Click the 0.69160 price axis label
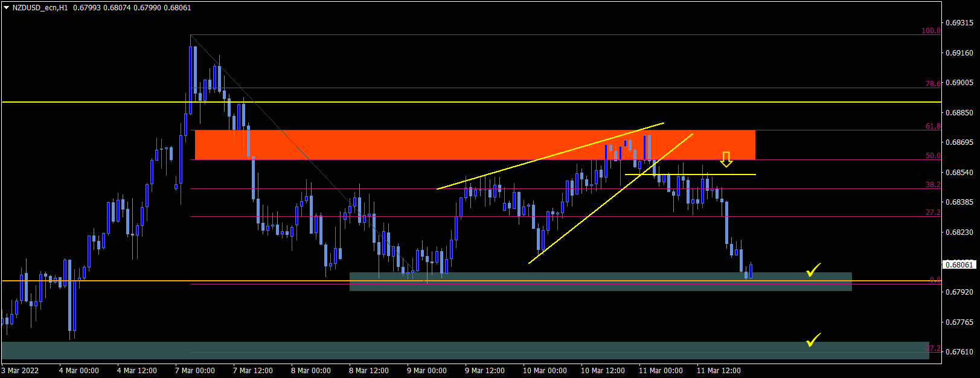Viewport: 980px width, 378px height. 959,53
